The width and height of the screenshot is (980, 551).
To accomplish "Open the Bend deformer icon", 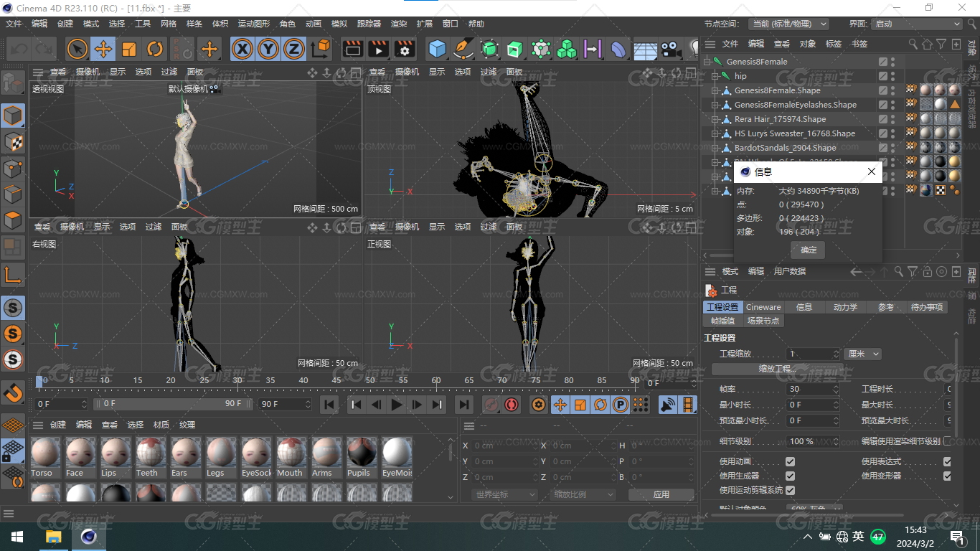I will coord(618,49).
